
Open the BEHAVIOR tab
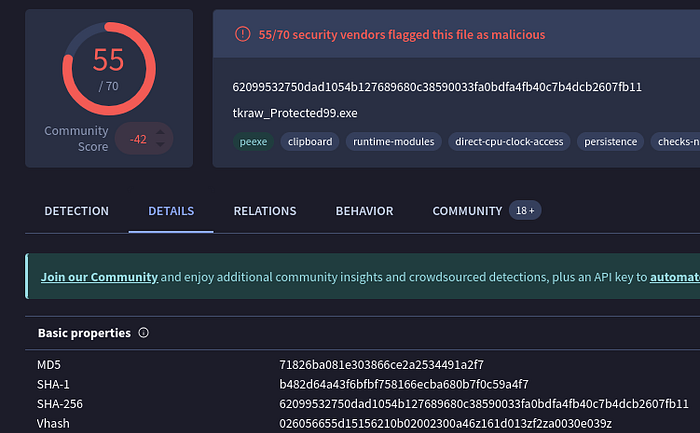(364, 211)
